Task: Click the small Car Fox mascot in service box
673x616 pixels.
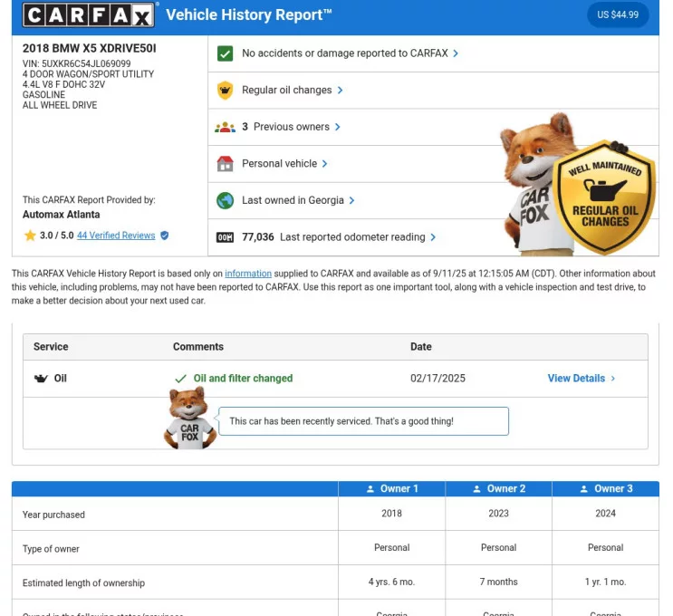Action: click(189, 418)
